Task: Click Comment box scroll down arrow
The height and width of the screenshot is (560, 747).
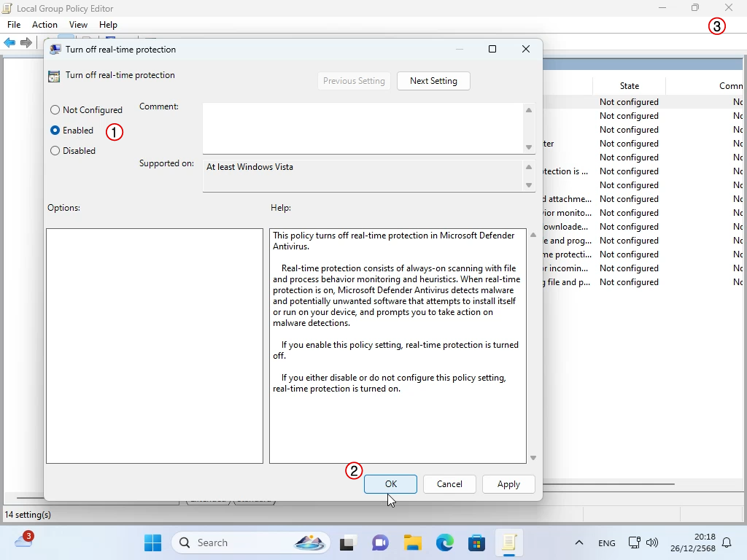Action: (529, 147)
